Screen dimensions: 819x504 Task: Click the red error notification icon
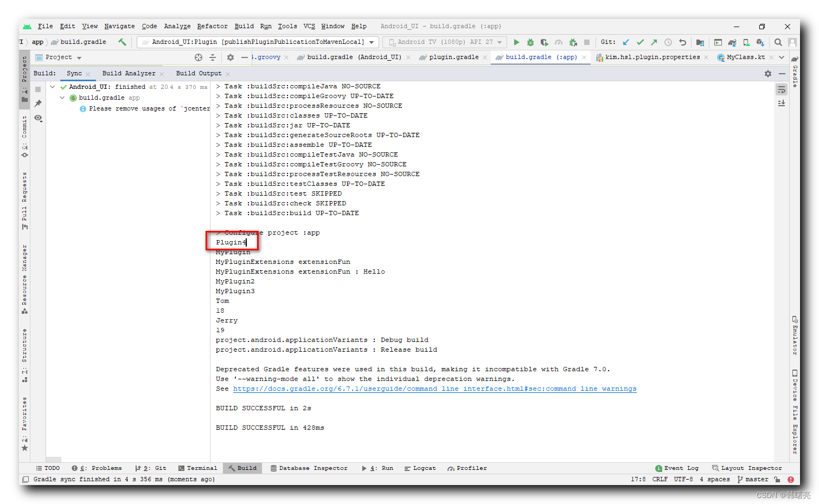coord(791,480)
